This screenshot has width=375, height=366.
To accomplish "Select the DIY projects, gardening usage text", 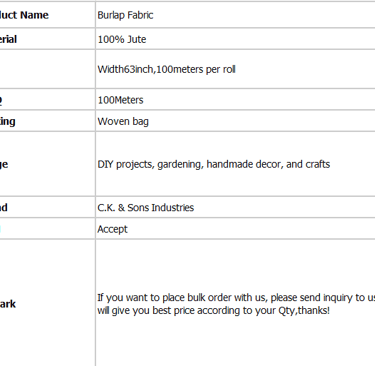I will [214, 164].
